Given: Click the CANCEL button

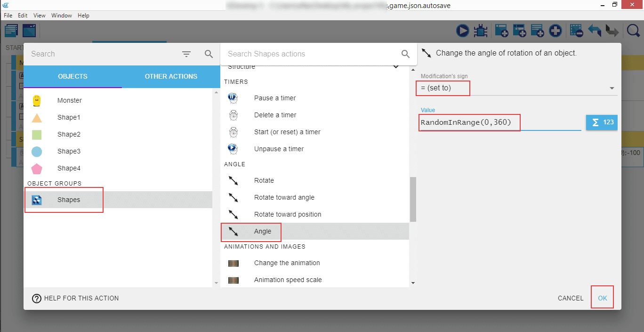Looking at the screenshot, I should coord(570,298).
